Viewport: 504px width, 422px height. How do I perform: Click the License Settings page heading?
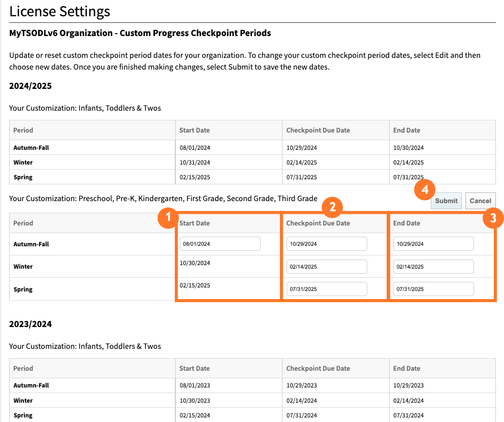[59, 11]
